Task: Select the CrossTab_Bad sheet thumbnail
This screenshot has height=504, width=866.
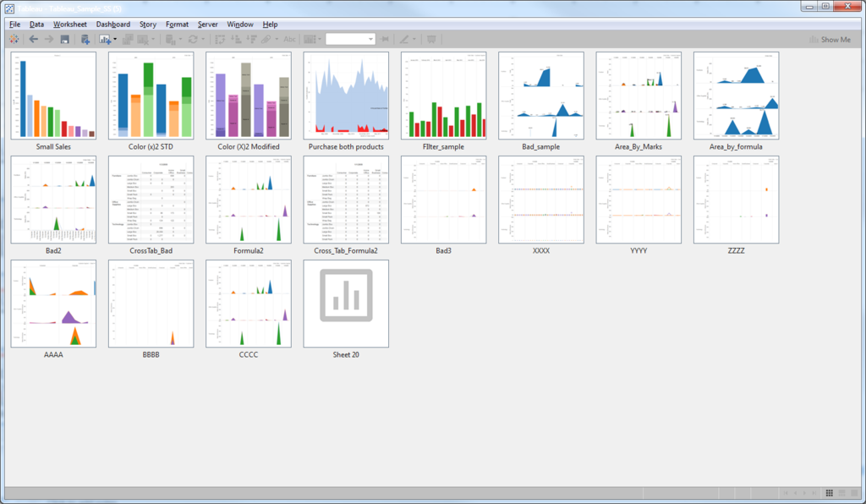Action: (151, 200)
